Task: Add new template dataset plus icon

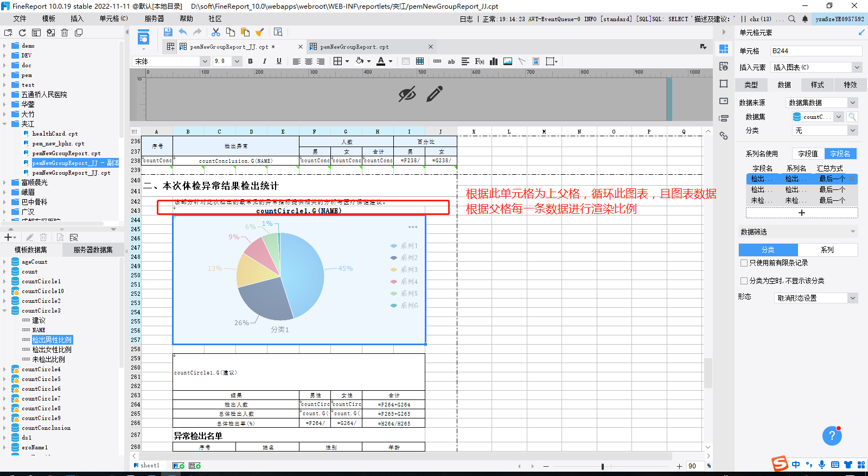Action: tap(8, 237)
